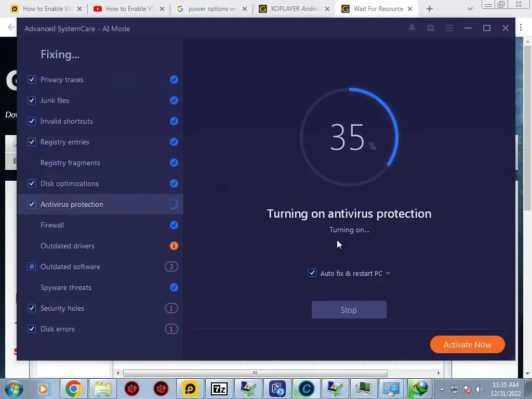The image size is (532, 399).
Task: Close the Wait For Resource tab
Action: point(410,9)
